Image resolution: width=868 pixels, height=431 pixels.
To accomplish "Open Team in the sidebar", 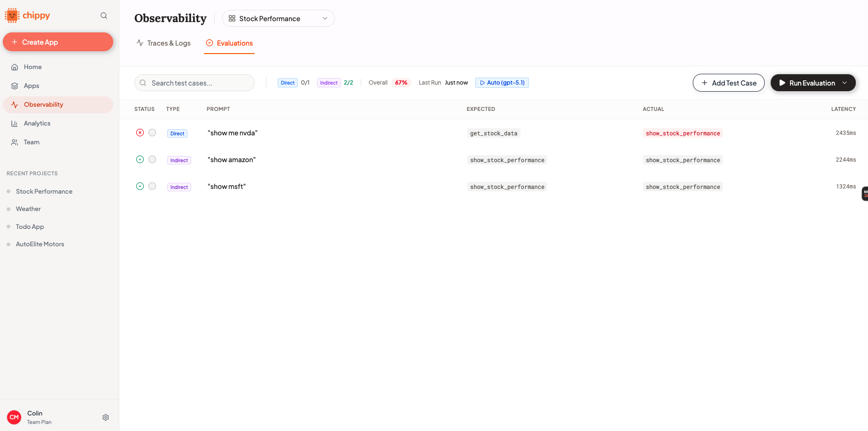I will click(58, 142).
